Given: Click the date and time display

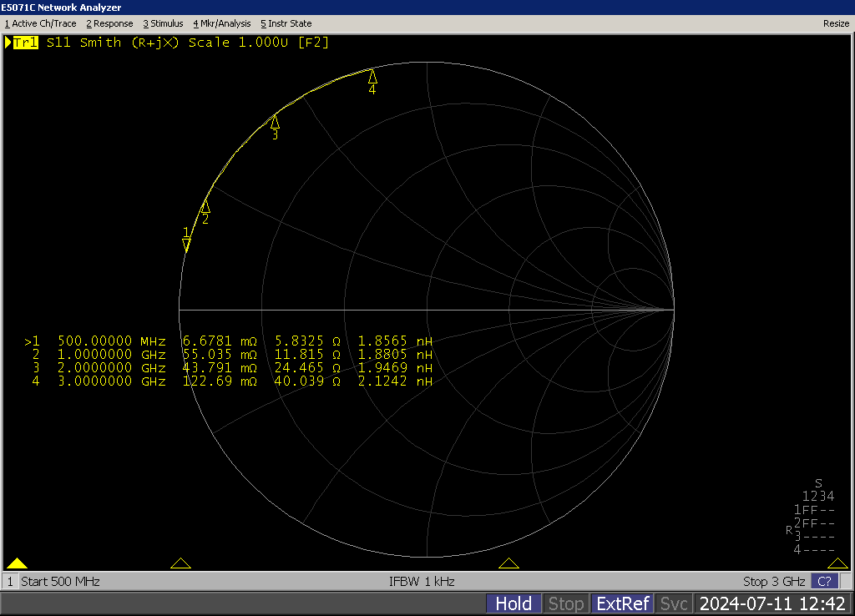Looking at the screenshot, I should (772, 603).
